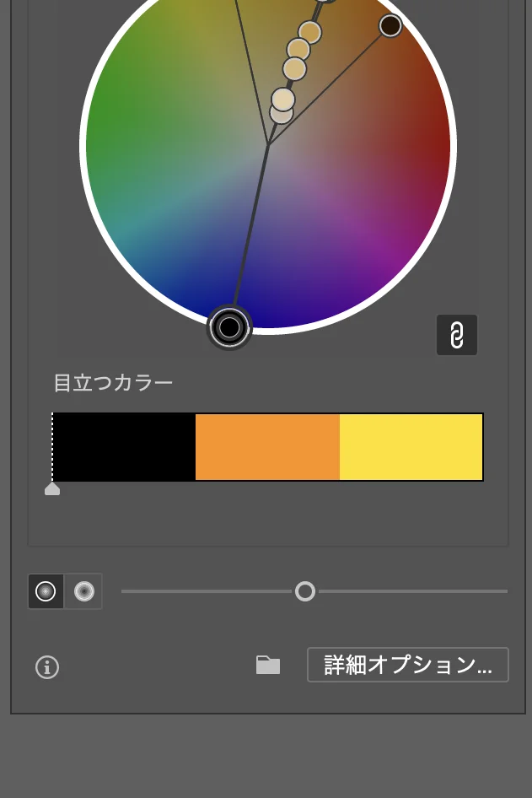Open the folder icon beside 詳細オプション
Image resolution: width=532 pixels, height=798 pixels.
268,666
